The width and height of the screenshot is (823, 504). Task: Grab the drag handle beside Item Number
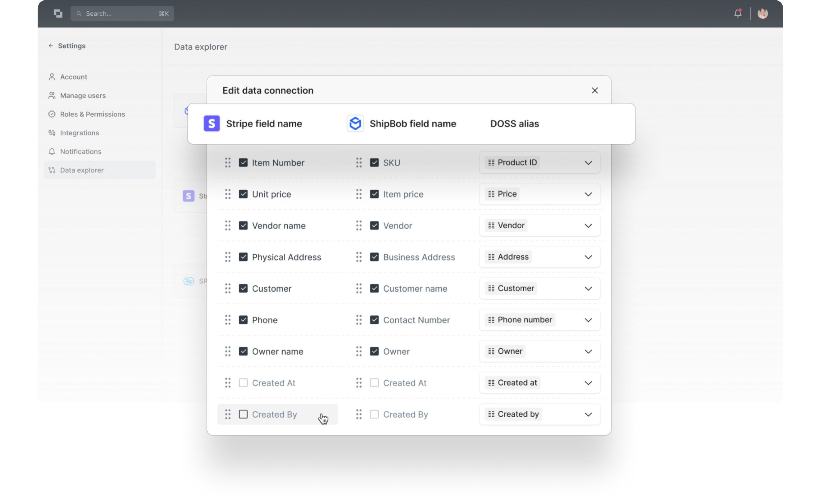(x=228, y=163)
